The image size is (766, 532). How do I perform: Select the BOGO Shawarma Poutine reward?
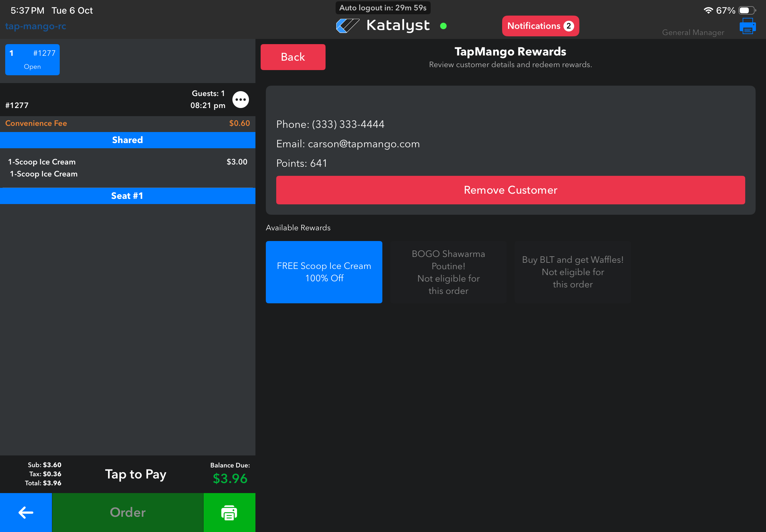(449, 272)
